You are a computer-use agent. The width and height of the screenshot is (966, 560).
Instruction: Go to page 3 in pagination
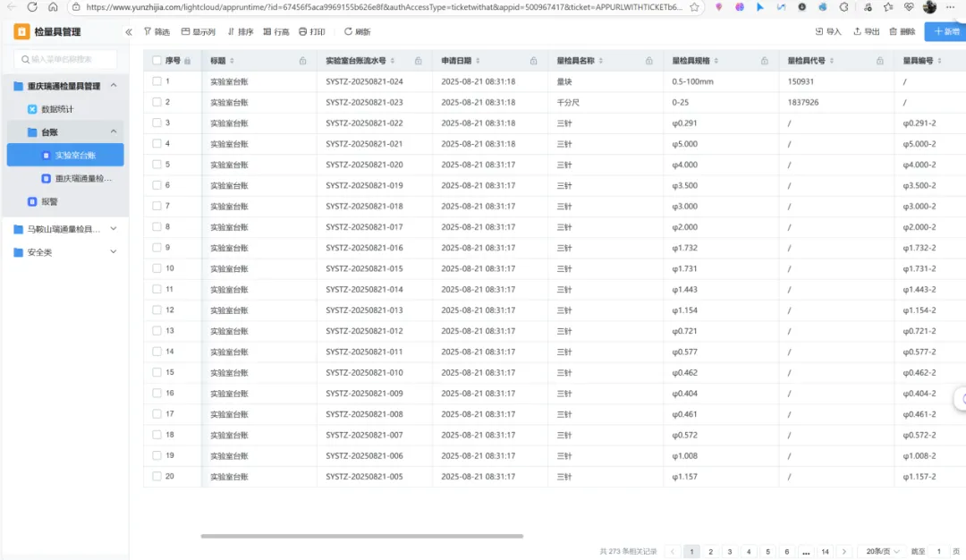730,552
